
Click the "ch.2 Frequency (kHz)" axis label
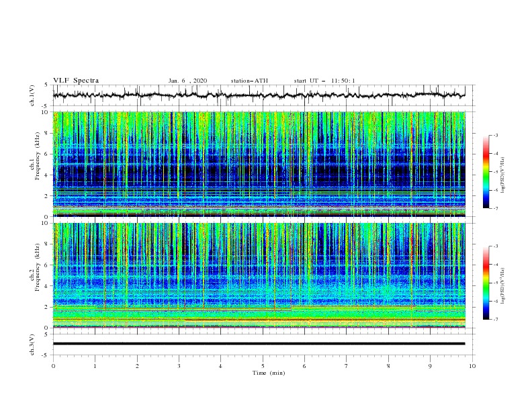(x=35, y=274)
